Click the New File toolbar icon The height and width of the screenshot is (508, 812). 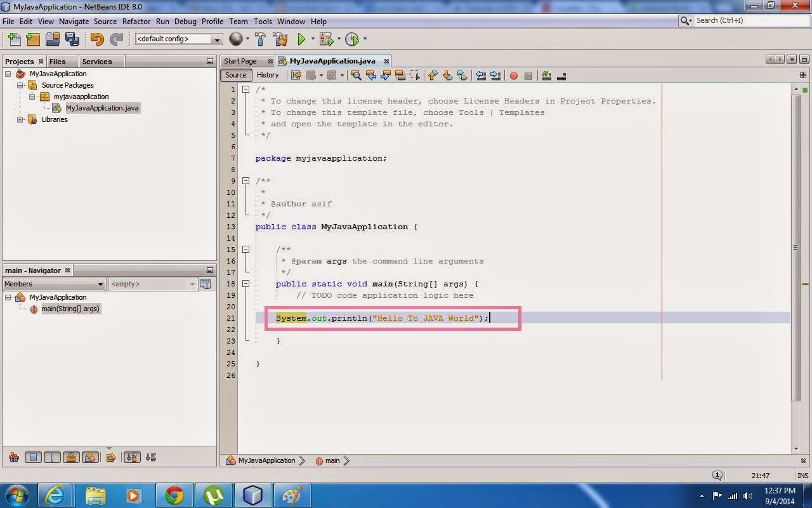click(14, 39)
